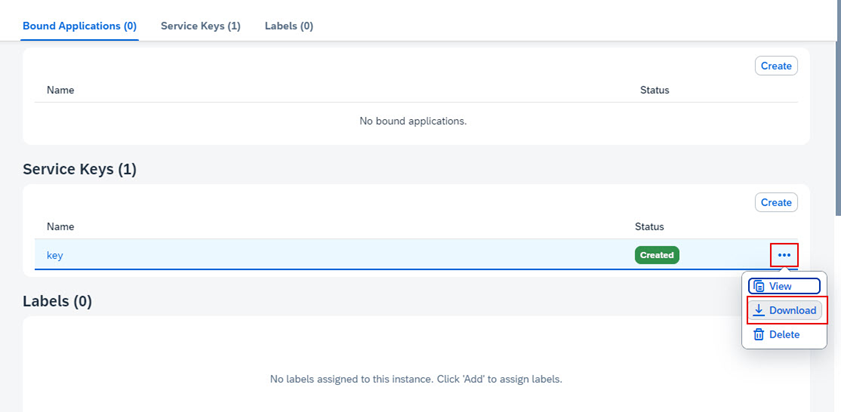Click the Download arrow icon
The image size is (841, 412).
[759, 310]
